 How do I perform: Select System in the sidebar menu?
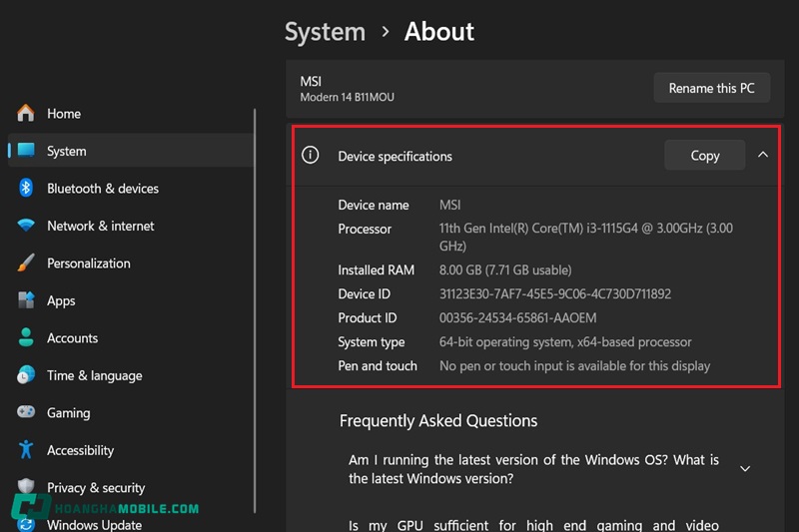(x=67, y=151)
